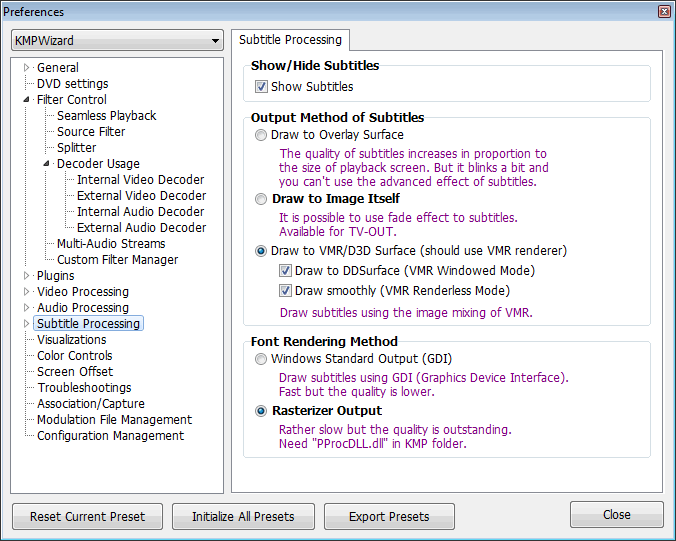Select Windows Standard Output (GDI) rendering
This screenshot has width=676, height=541.
click(x=262, y=359)
